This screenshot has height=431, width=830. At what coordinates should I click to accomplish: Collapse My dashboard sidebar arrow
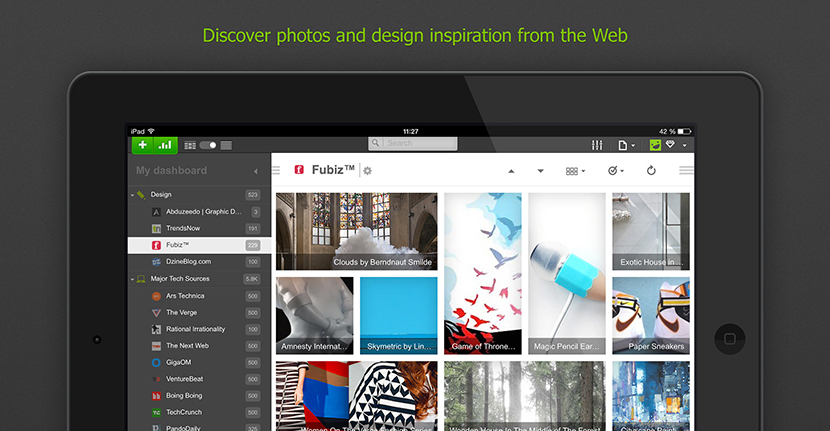[x=256, y=171]
